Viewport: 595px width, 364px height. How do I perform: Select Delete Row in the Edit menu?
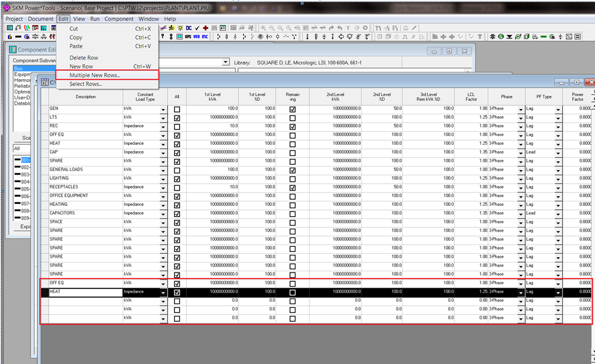84,57
